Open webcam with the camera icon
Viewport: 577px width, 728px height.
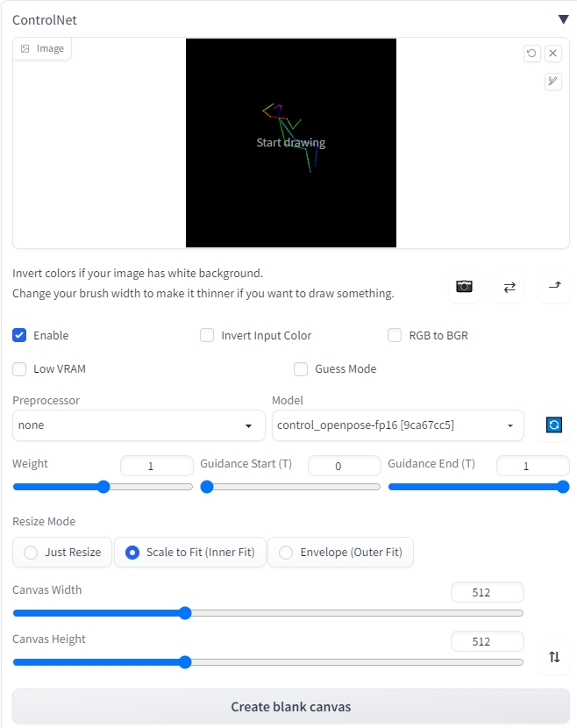(464, 287)
